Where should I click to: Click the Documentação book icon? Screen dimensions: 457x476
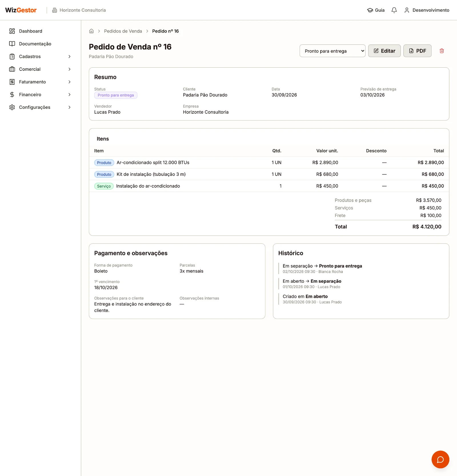point(12,44)
